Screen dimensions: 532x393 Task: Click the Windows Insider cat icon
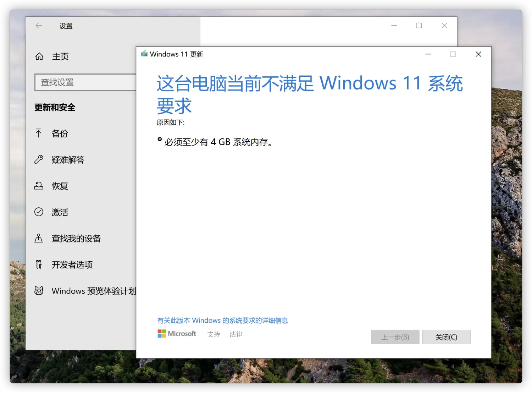tap(39, 291)
